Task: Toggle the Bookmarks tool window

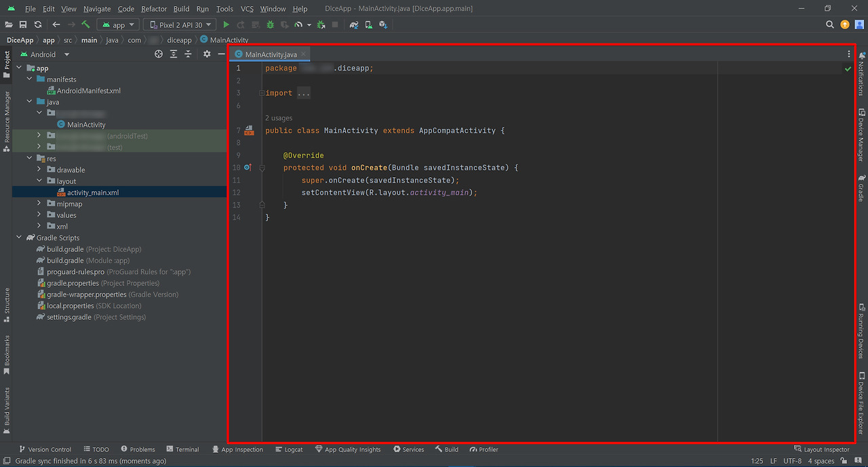Action: (x=7, y=355)
